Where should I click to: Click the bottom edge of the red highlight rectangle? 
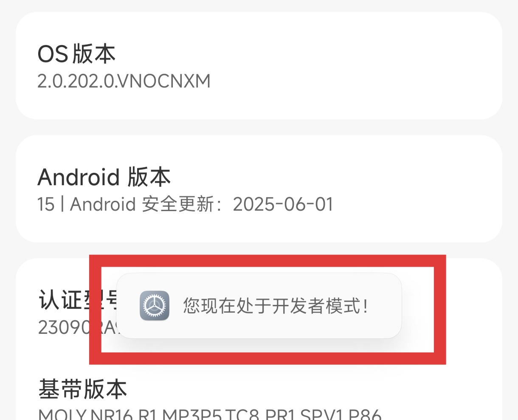[x=267, y=358]
